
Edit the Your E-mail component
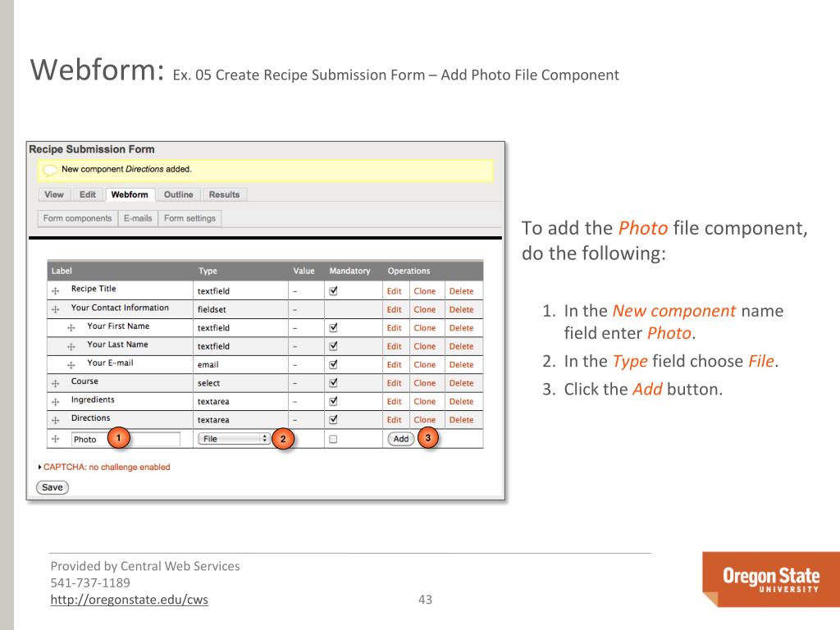395,364
